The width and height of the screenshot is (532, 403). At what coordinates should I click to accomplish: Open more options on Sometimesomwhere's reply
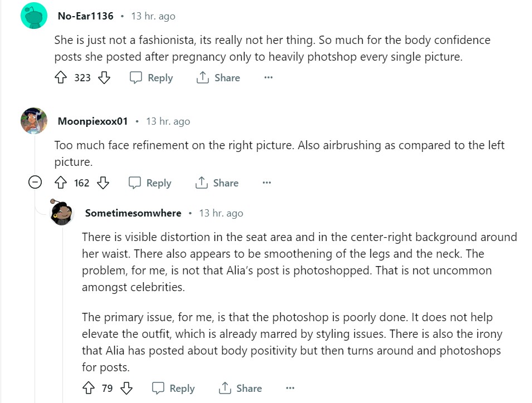point(290,388)
